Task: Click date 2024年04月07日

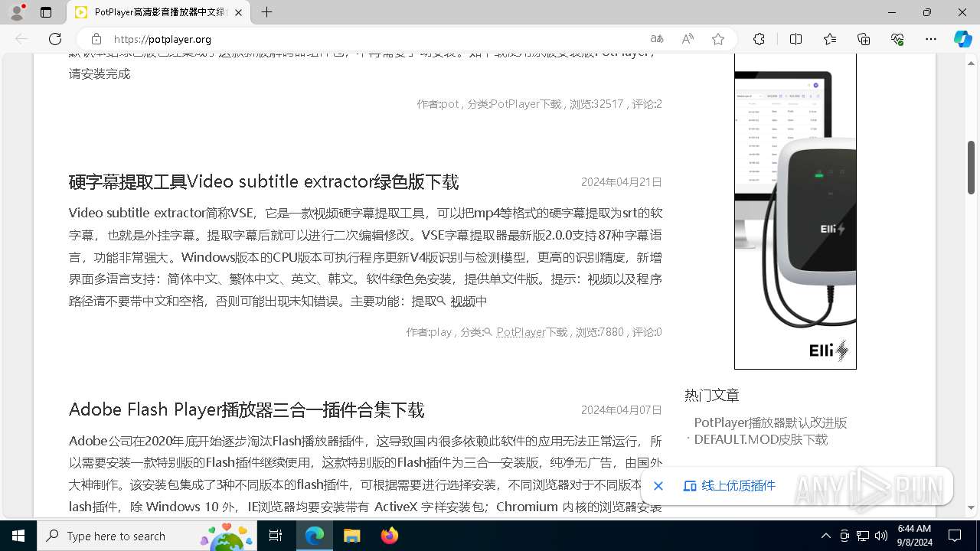Action: (622, 410)
